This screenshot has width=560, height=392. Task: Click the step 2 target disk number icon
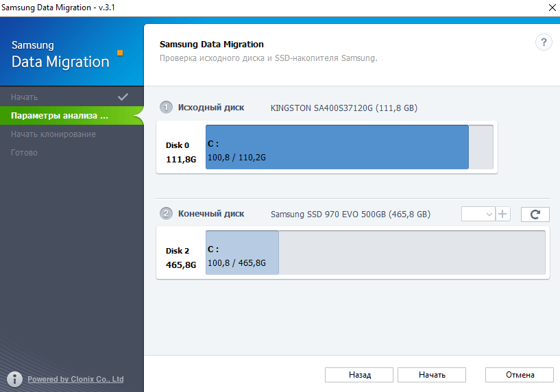166,214
